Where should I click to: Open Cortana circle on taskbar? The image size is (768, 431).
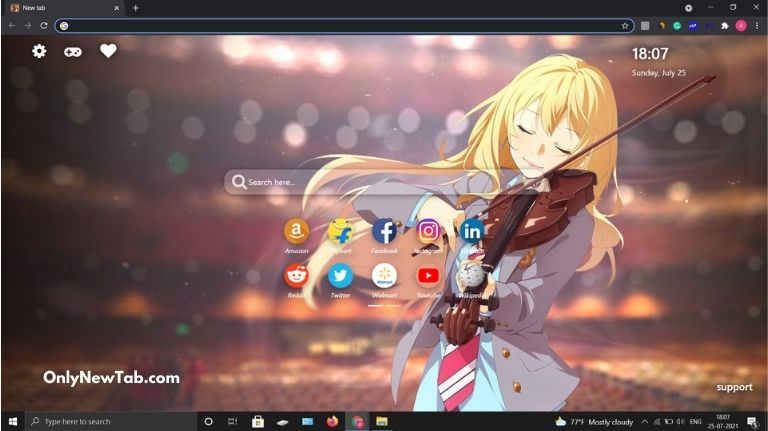[208, 421]
